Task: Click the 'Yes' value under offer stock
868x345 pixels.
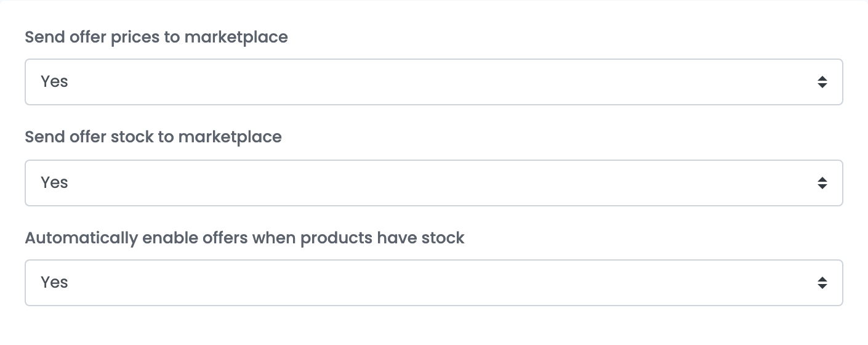Action: click(54, 182)
